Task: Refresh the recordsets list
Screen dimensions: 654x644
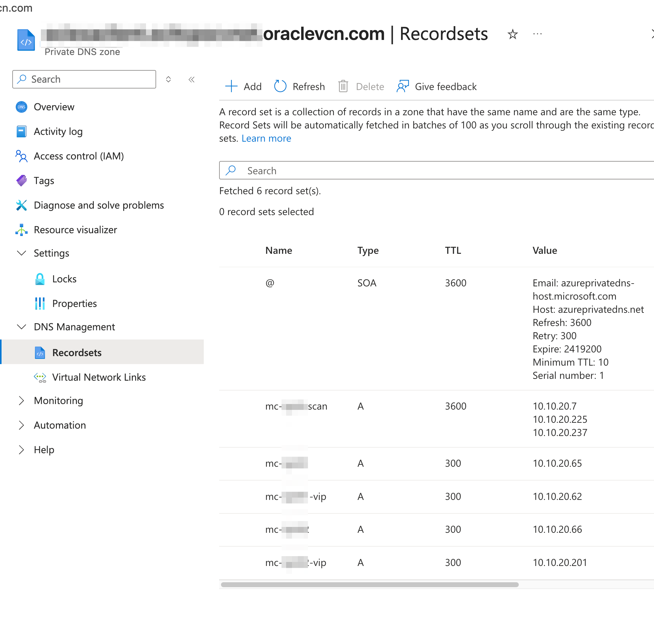Action: pyautogui.click(x=299, y=87)
